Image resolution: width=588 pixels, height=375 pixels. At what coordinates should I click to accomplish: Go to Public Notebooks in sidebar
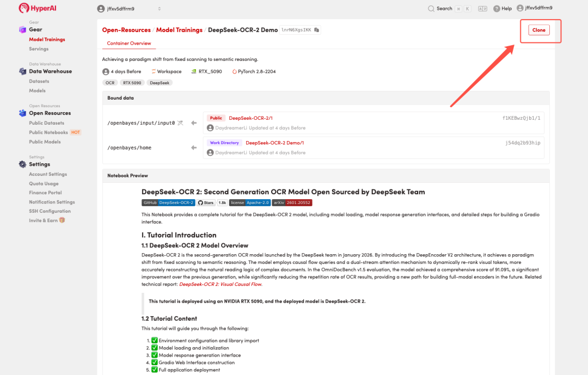(48, 132)
